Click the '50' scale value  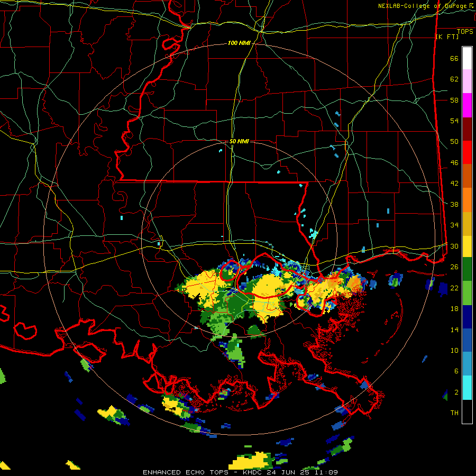454,142
